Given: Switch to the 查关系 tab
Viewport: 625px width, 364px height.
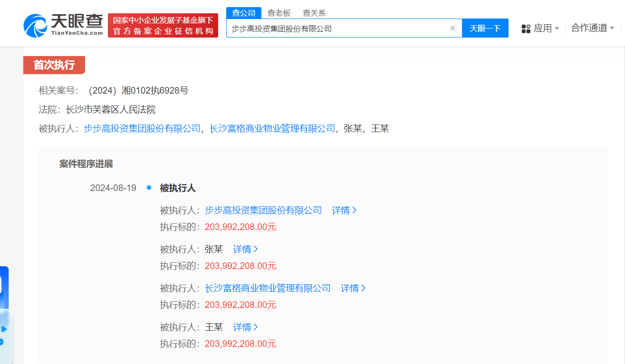Looking at the screenshot, I should point(314,13).
